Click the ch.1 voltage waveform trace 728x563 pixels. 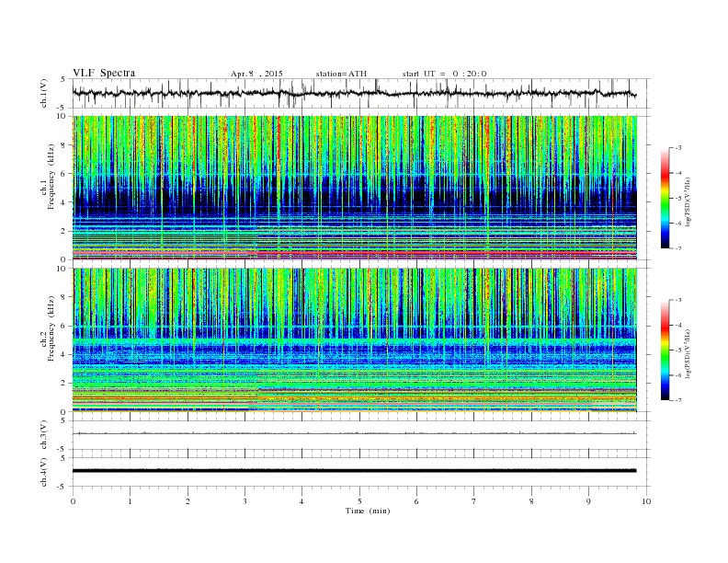point(354,93)
